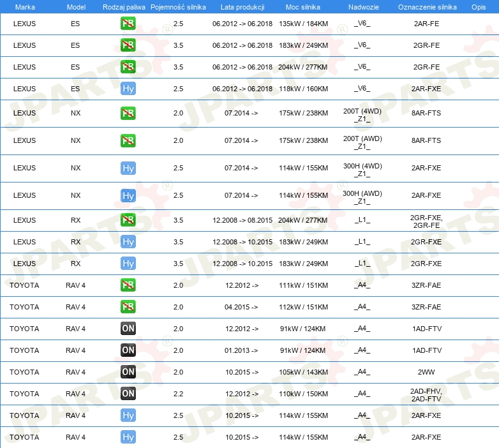Click the Pojemność silnika column header
Screen dimensions: 499x448
(x=178, y=7)
